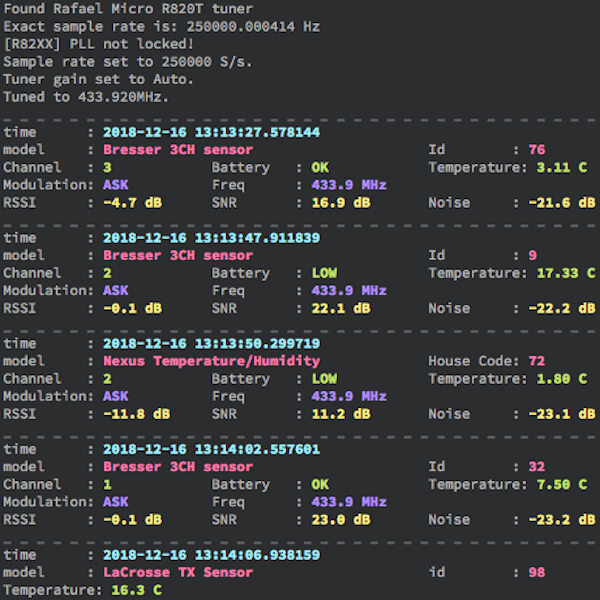Click the 'Tuner gain set to Auto.' line
The height and width of the screenshot is (600, 600).
(98, 79)
